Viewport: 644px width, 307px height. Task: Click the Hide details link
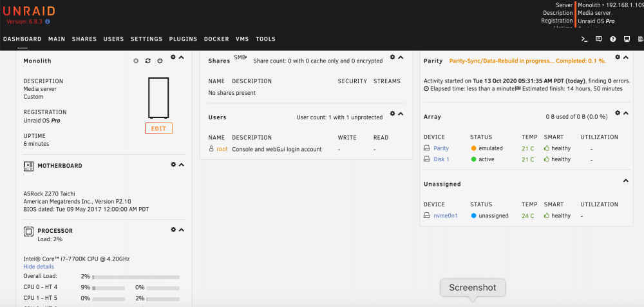coord(39,266)
